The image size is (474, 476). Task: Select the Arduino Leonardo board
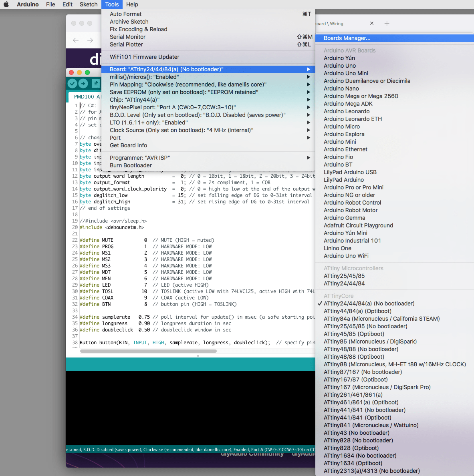pyautogui.click(x=395, y=111)
